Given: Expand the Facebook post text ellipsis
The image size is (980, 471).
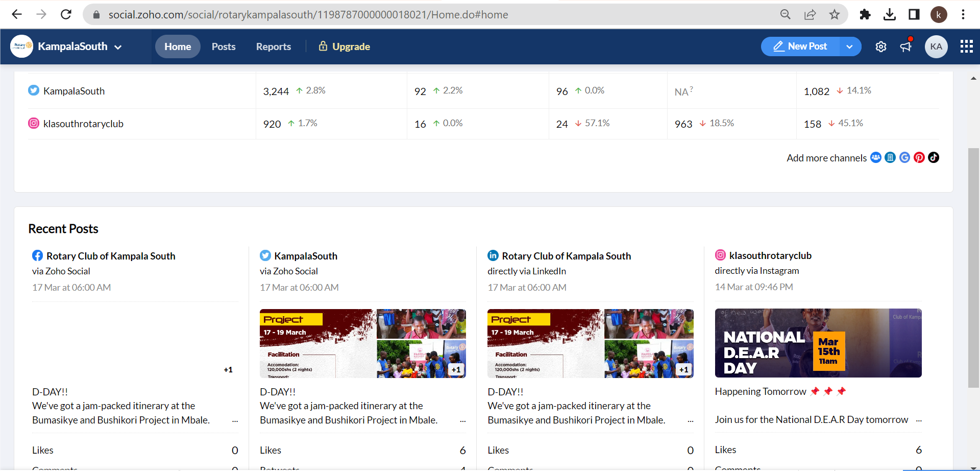Looking at the screenshot, I should [x=235, y=421].
